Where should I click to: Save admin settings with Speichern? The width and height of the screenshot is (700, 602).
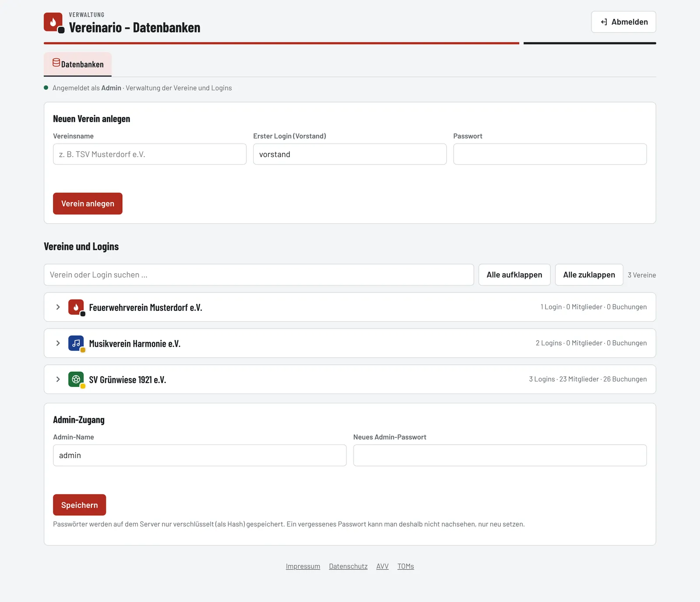[80, 505]
